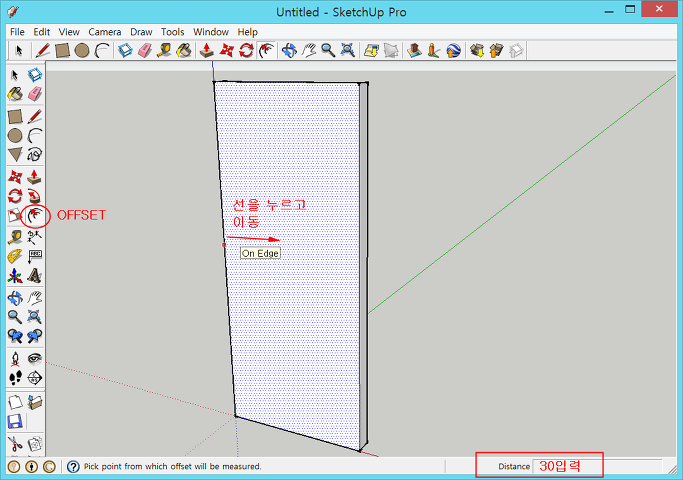Pick the 3D Text tool

click(x=34, y=275)
